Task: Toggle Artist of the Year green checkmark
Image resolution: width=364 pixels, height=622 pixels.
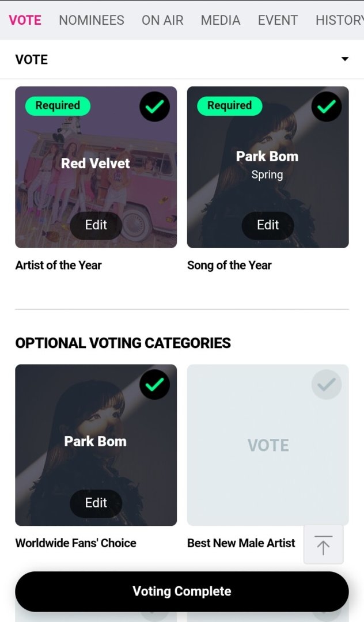Action: click(154, 107)
